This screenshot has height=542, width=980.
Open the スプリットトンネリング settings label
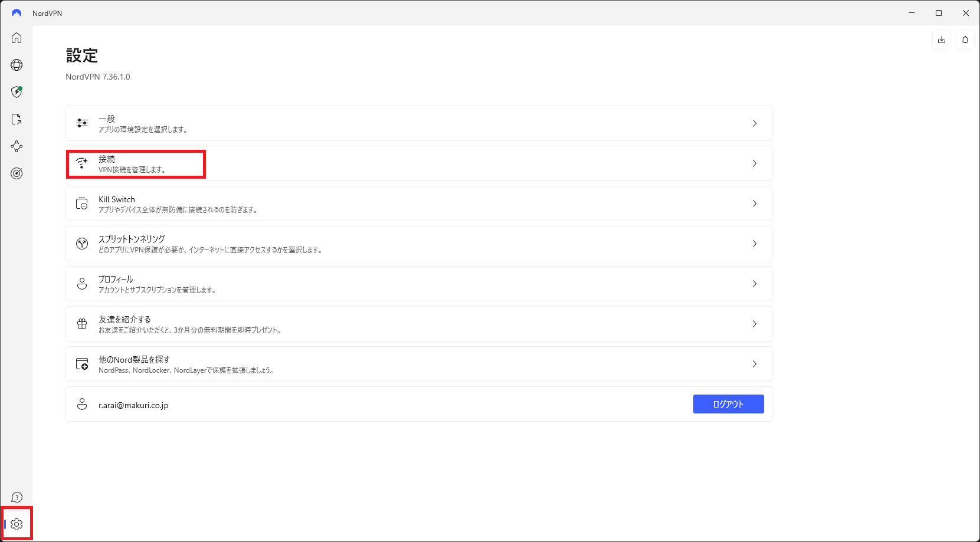coord(132,239)
